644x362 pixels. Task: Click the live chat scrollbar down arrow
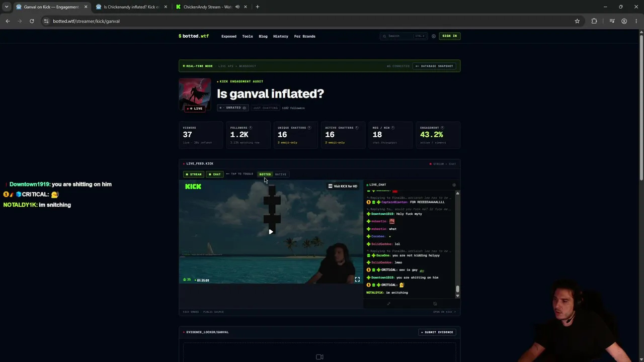tap(457, 296)
